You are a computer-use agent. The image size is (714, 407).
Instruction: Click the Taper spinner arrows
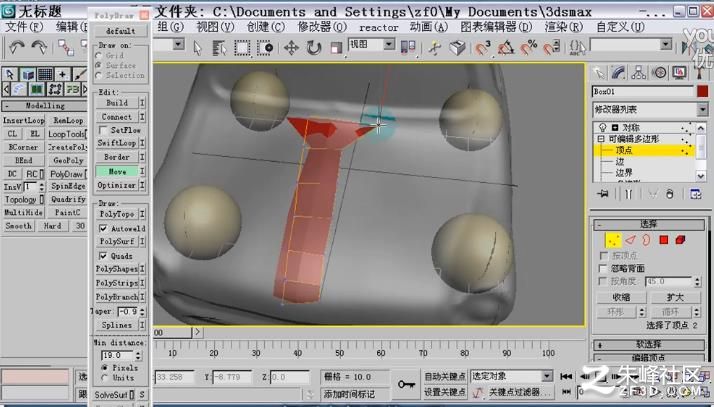click(143, 312)
